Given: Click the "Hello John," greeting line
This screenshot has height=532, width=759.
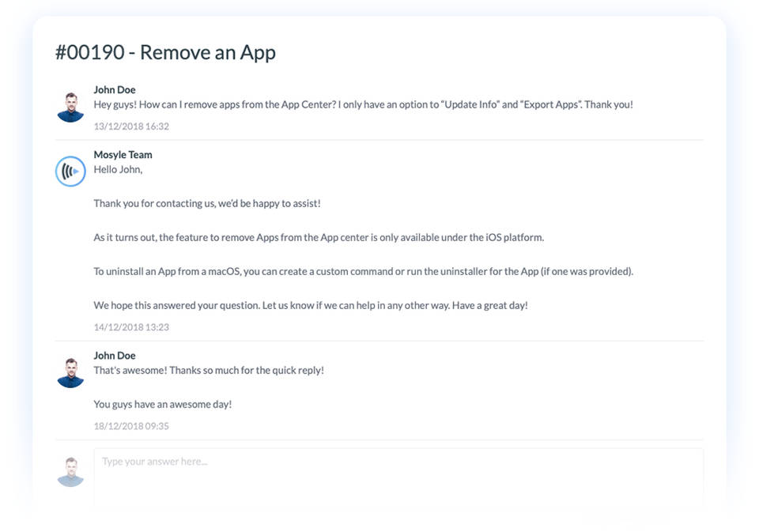Looking at the screenshot, I should (118, 169).
